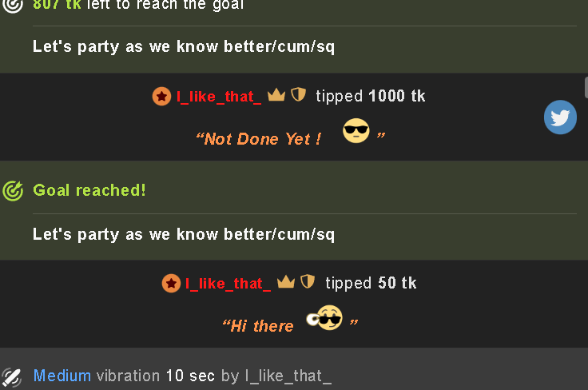Click the sunglasses emoji in Not Done Yet

pos(356,130)
